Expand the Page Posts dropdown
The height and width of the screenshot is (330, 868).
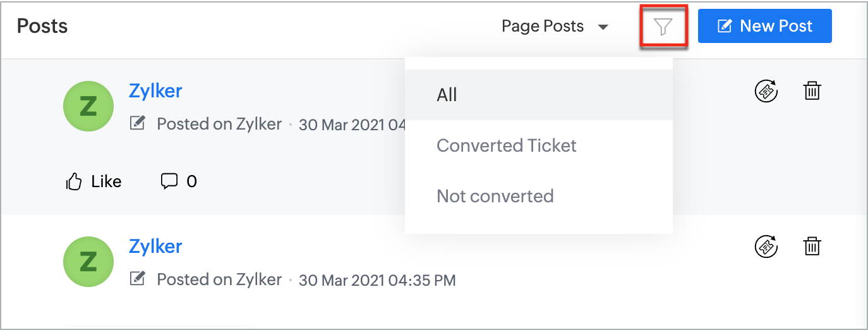tap(555, 27)
